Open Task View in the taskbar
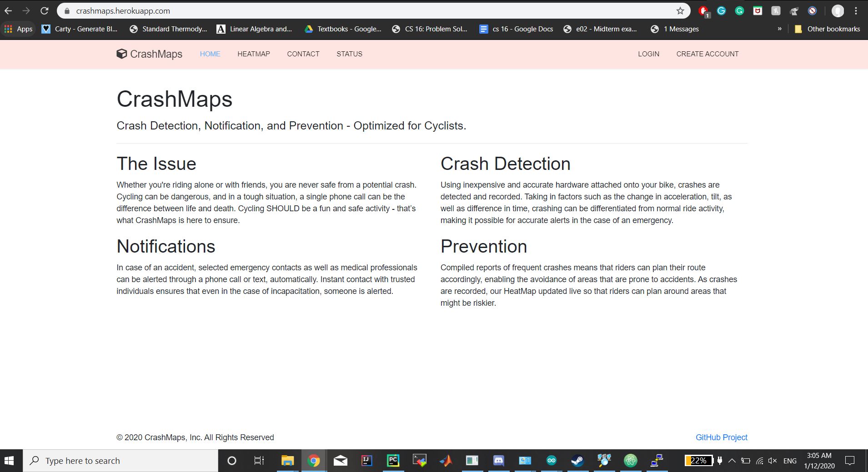This screenshot has width=868, height=472. [x=259, y=461]
